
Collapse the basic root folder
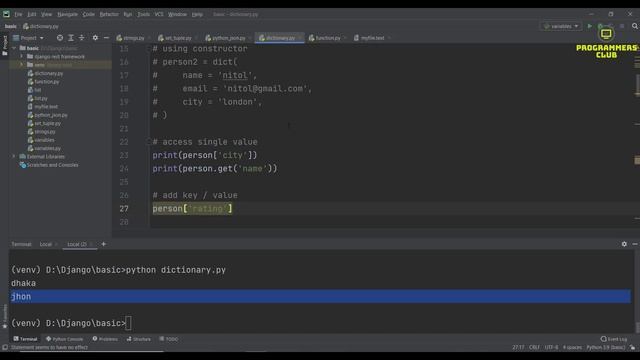tap(14, 48)
